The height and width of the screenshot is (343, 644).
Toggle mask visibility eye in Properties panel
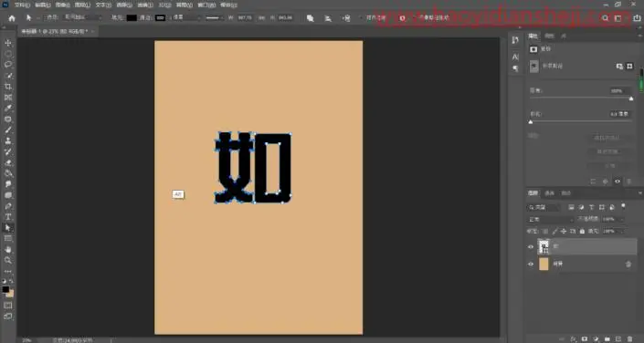coord(618,181)
